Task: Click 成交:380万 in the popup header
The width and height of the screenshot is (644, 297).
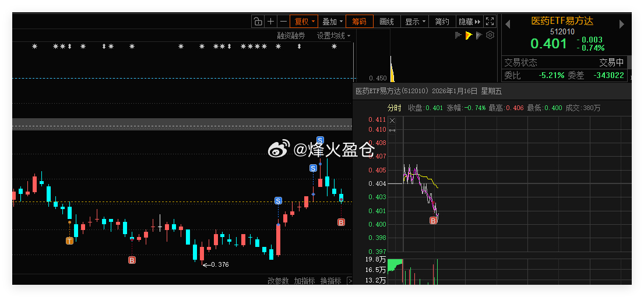Action: tap(583, 108)
